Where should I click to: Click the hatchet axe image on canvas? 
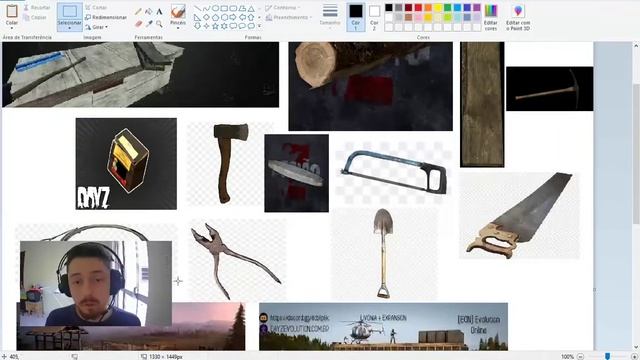pyautogui.click(x=230, y=163)
